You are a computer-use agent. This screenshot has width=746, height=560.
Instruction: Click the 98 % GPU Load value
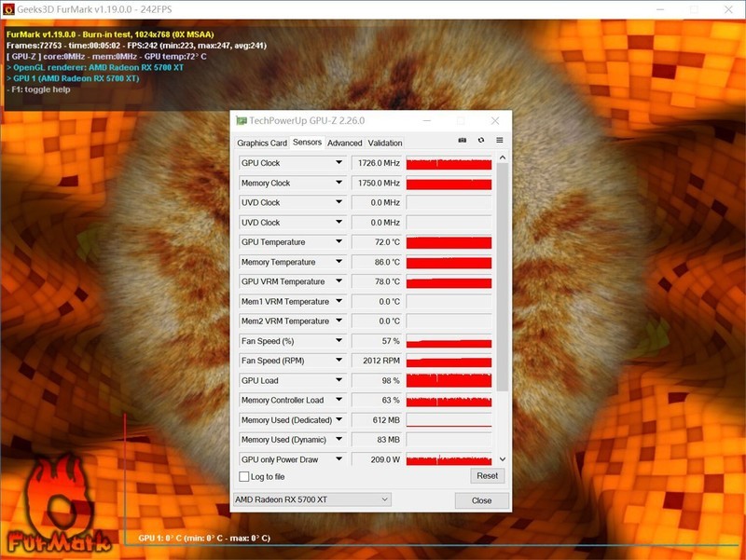point(378,380)
